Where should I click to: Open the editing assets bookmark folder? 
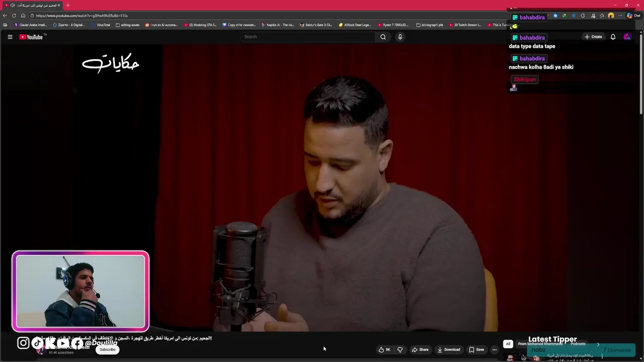(128, 25)
